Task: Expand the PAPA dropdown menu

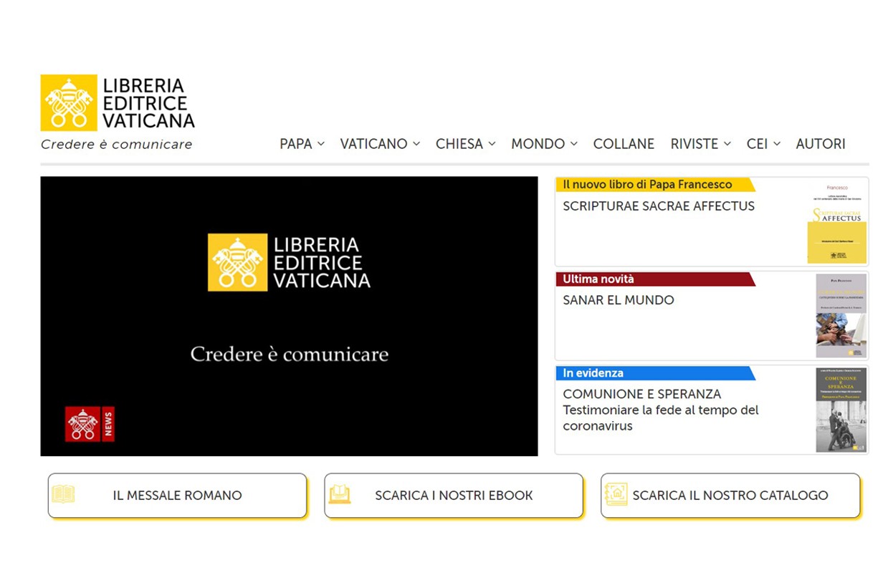Action: (x=302, y=144)
